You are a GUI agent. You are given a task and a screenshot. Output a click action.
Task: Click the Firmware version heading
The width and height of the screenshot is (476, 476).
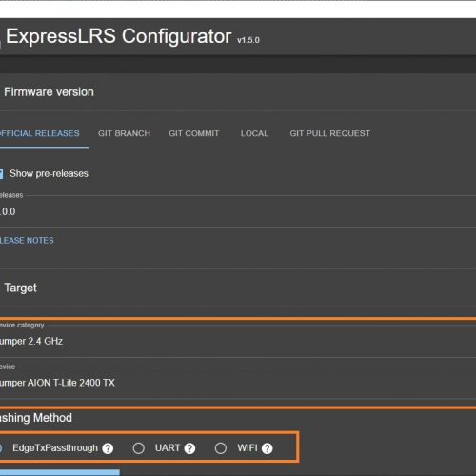tap(49, 92)
